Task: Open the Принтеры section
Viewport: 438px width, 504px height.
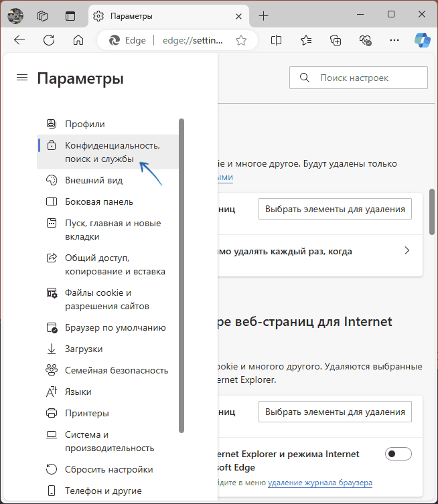Action: (x=107, y=413)
